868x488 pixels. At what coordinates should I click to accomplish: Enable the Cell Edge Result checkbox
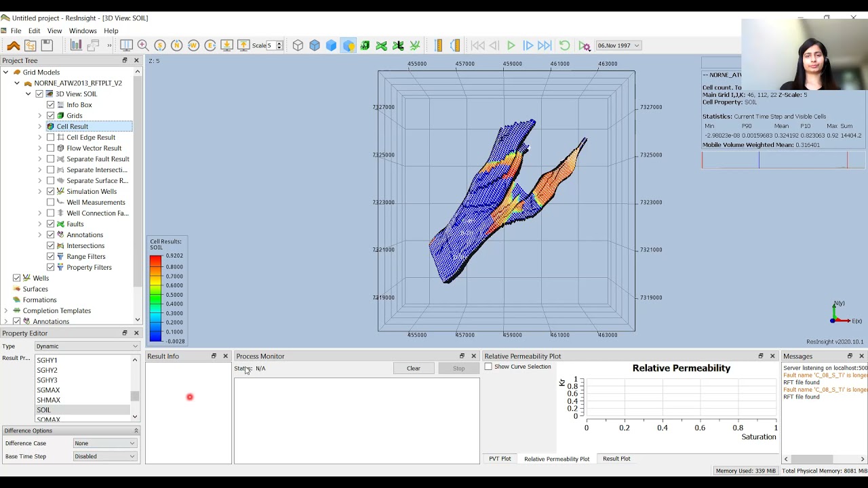pyautogui.click(x=51, y=137)
